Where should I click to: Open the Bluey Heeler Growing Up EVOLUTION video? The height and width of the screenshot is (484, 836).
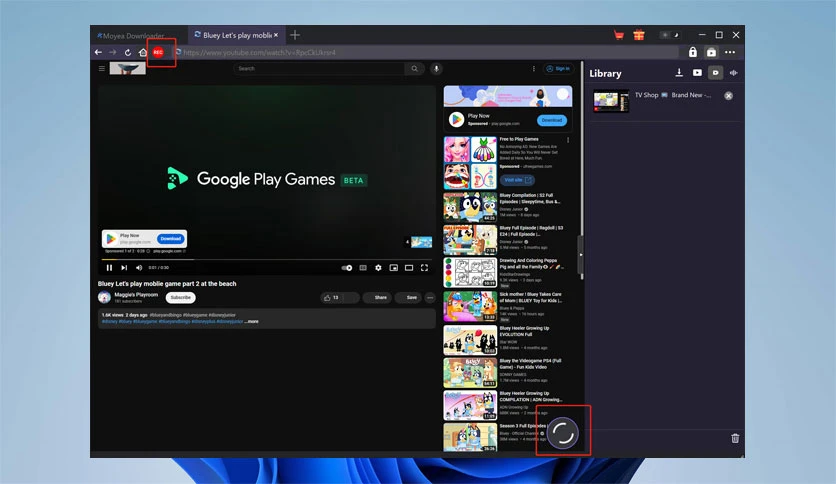[470, 340]
